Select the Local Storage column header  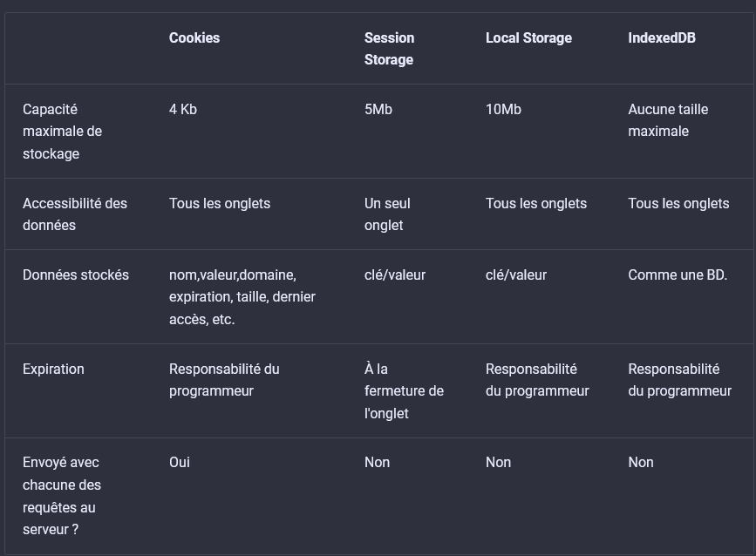point(528,38)
